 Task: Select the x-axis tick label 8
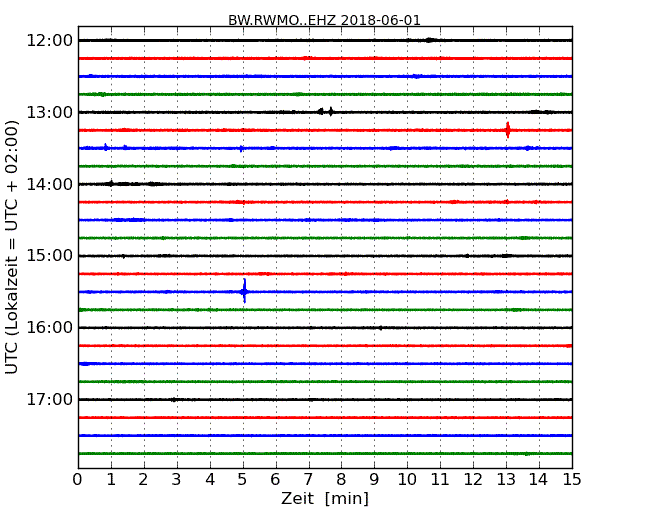pos(341,479)
